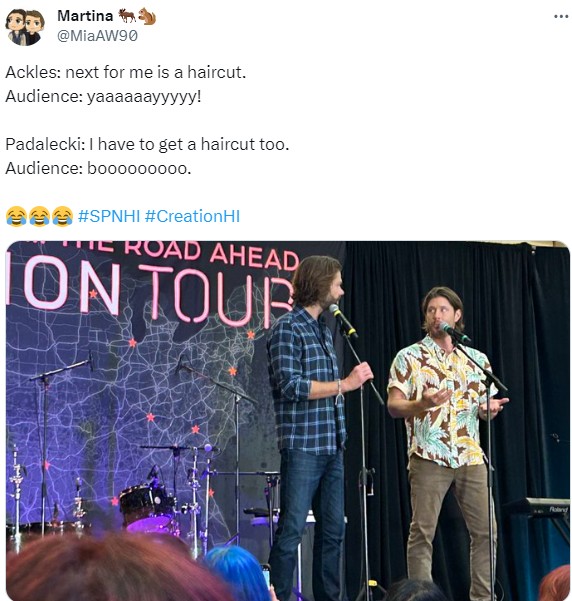Click the laughing emoji next to #SPNHI
Screen dimensions: 572x601
pos(62,216)
